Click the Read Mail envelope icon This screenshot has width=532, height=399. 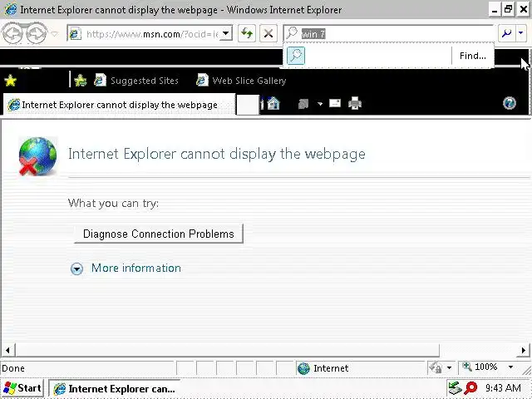[335, 103]
